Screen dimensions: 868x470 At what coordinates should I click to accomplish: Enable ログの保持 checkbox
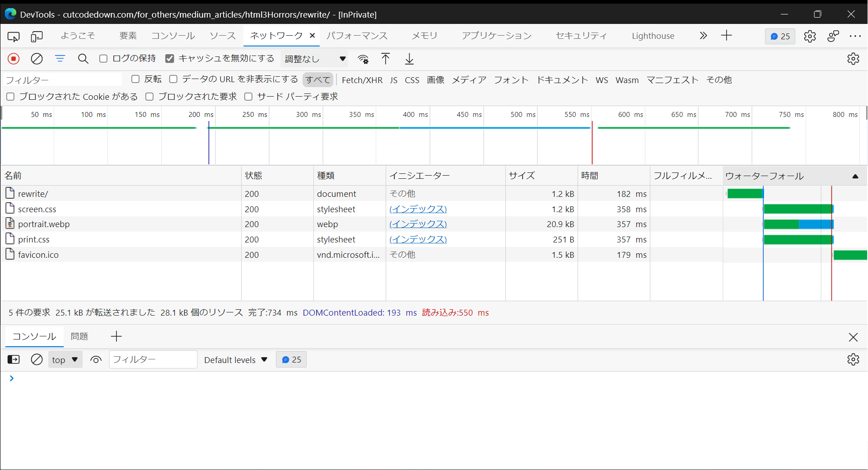point(103,59)
